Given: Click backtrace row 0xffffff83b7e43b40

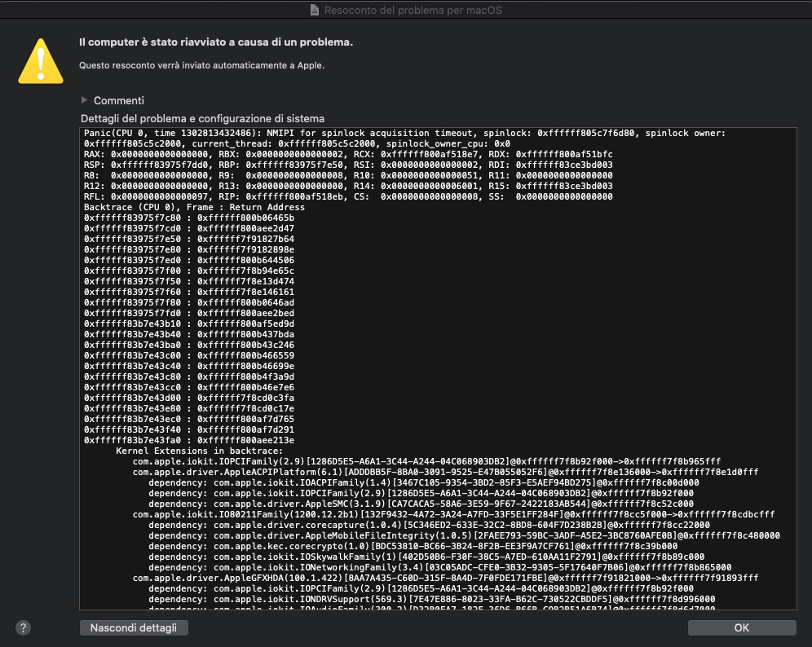Looking at the screenshot, I should (189, 334).
